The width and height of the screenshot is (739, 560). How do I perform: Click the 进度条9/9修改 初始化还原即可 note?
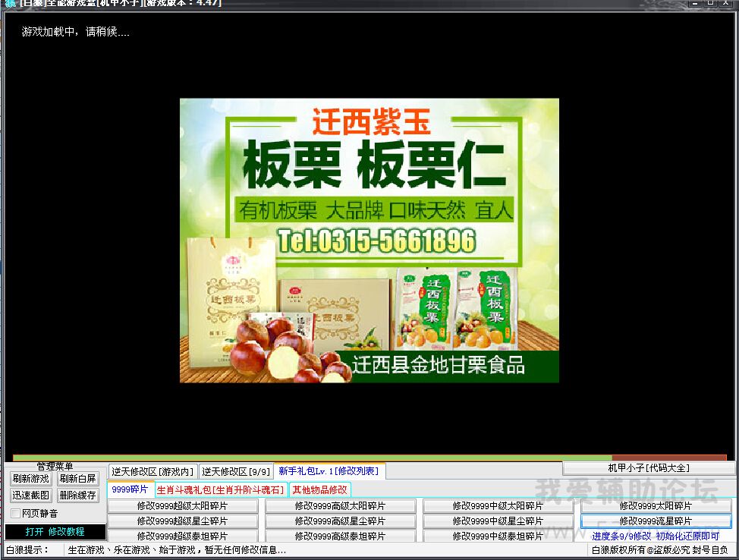(x=656, y=536)
